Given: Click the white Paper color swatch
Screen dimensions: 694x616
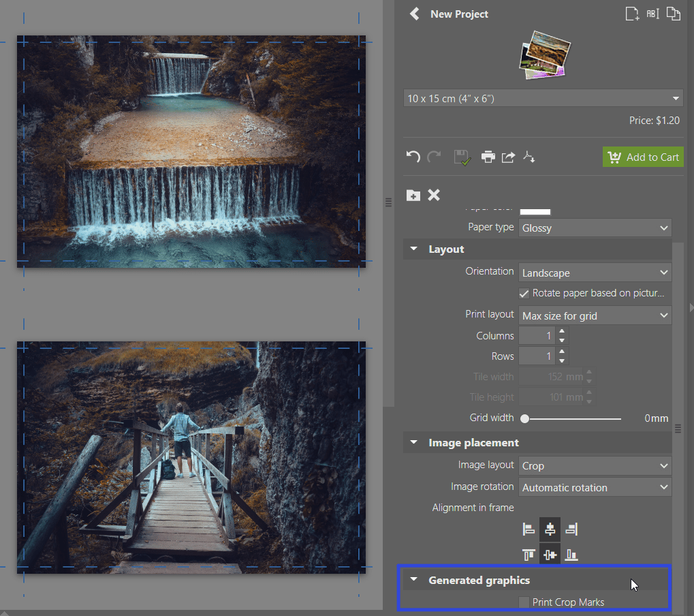Looking at the screenshot, I should 535,212.
